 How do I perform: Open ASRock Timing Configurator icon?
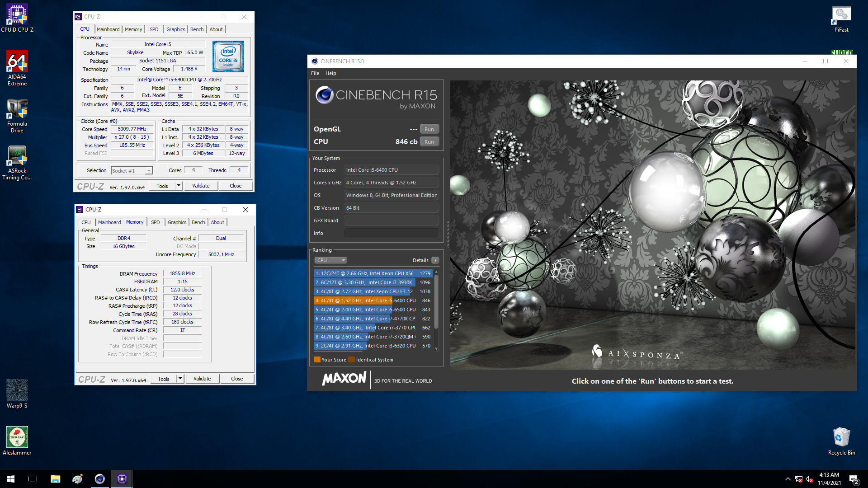tap(17, 163)
